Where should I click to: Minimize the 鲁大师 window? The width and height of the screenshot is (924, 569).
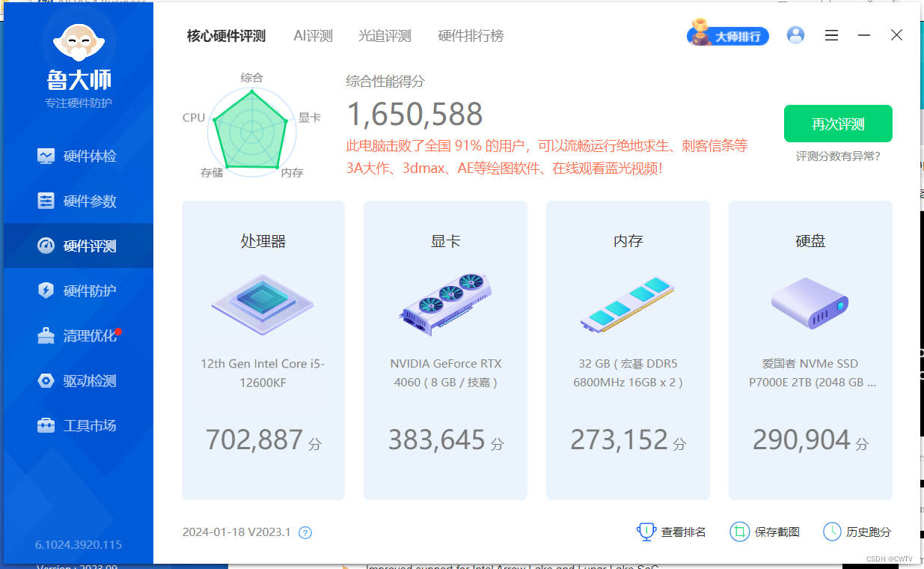(864, 35)
